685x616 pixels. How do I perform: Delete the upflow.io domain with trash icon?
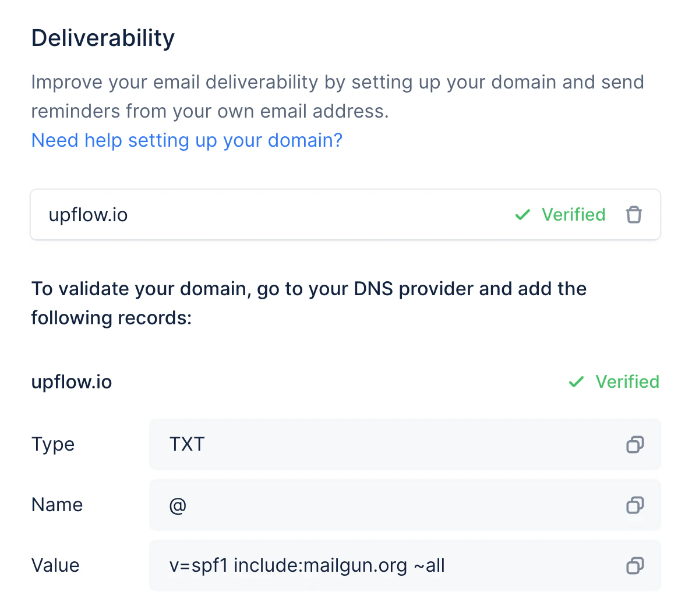click(634, 214)
